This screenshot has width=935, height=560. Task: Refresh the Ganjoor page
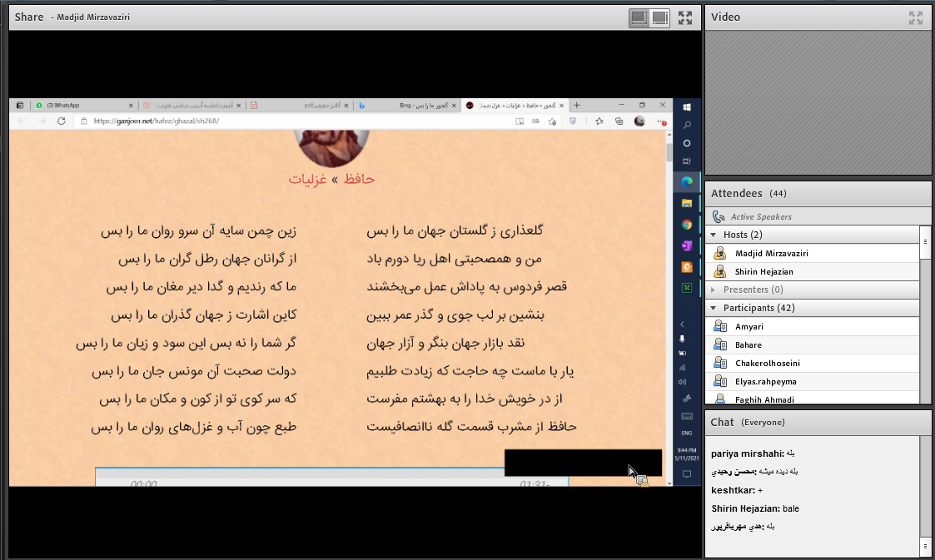(x=60, y=121)
